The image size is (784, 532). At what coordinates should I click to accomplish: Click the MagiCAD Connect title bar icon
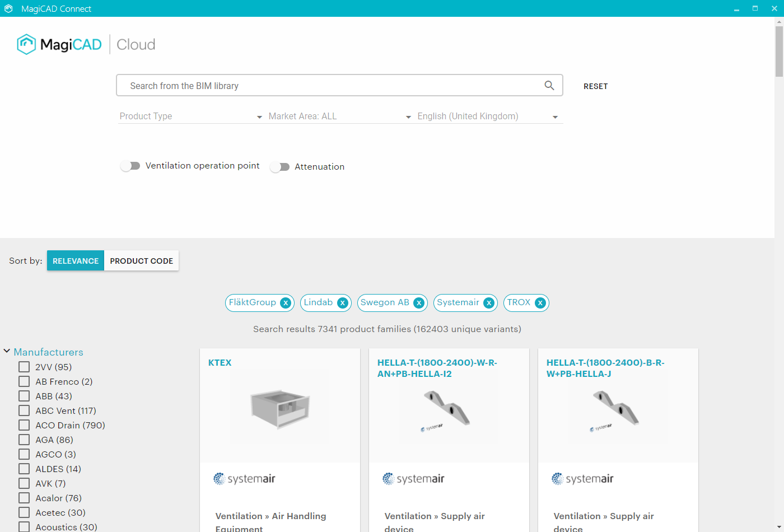pyautogui.click(x=8, y=8)
